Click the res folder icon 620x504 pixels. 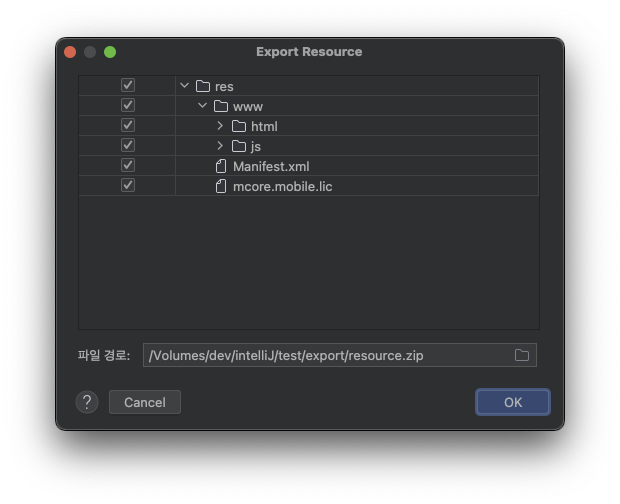click(x=203, y=86)
